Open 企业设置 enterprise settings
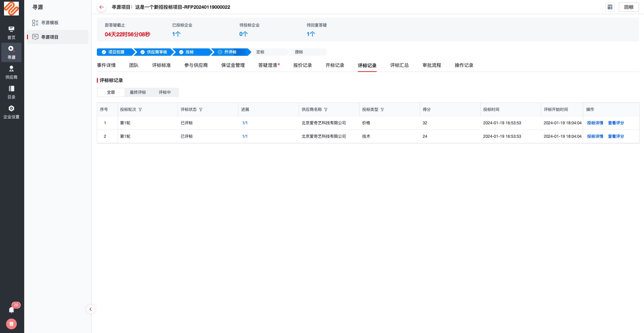This screenshot has width=644, height=333. pyautogui.click(x=11, y=112)
